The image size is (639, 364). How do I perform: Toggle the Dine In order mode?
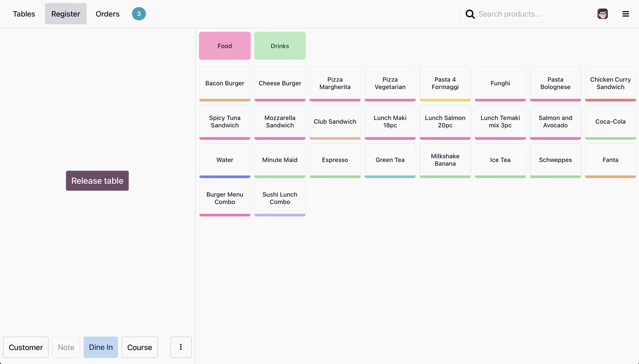tap(101, 347)
